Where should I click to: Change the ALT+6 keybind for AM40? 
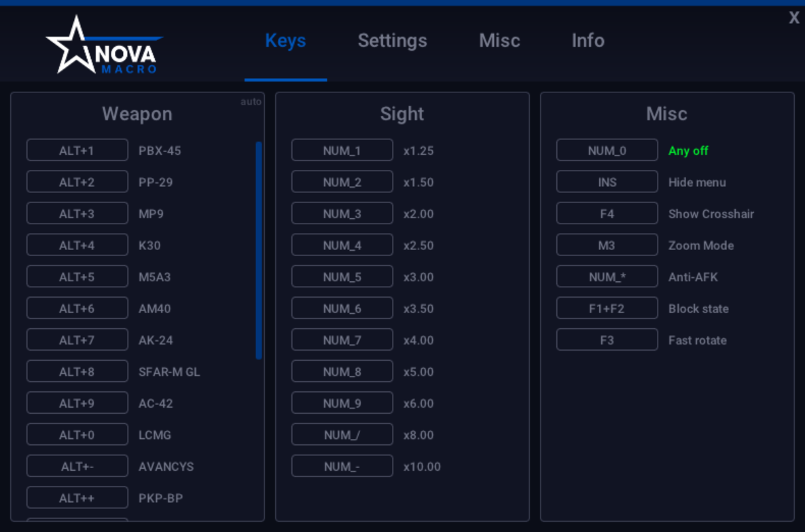pyautogui.click(x=77, y=308)
